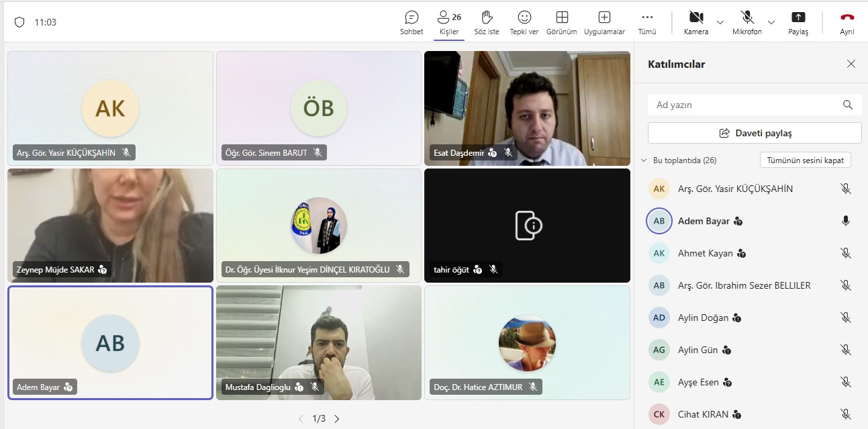Image resolution: width=868 pixels, height=429 pixels.
Task: Click the Ad yazın search field
Action: [x=745, y=105]
